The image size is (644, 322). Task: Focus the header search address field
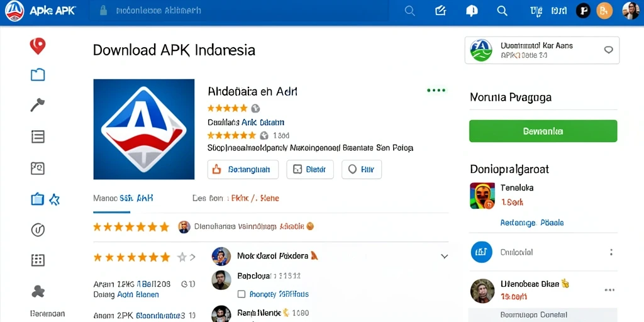[238, 11]
